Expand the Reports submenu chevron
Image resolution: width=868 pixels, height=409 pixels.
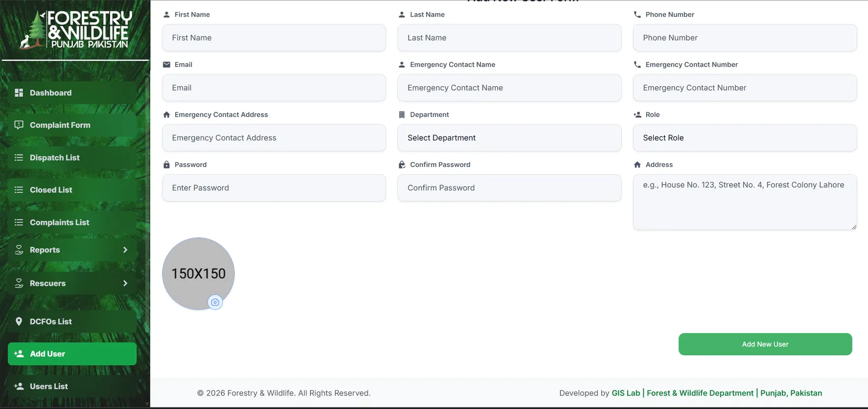125,250
